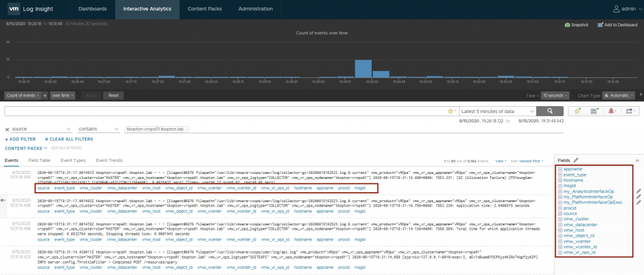Click into the search query input field
The width and height of the screenshot is (644, 275).
(226, 111)
